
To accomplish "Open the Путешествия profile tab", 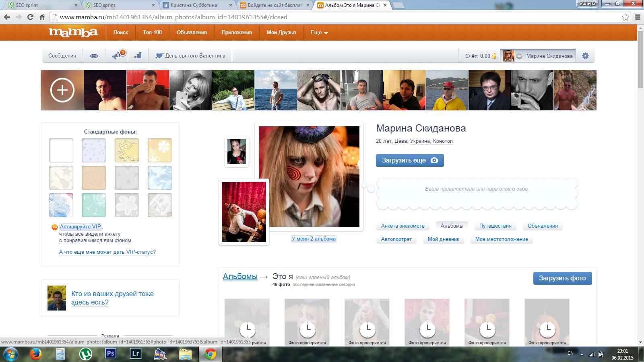I will (x=495, y=226).
